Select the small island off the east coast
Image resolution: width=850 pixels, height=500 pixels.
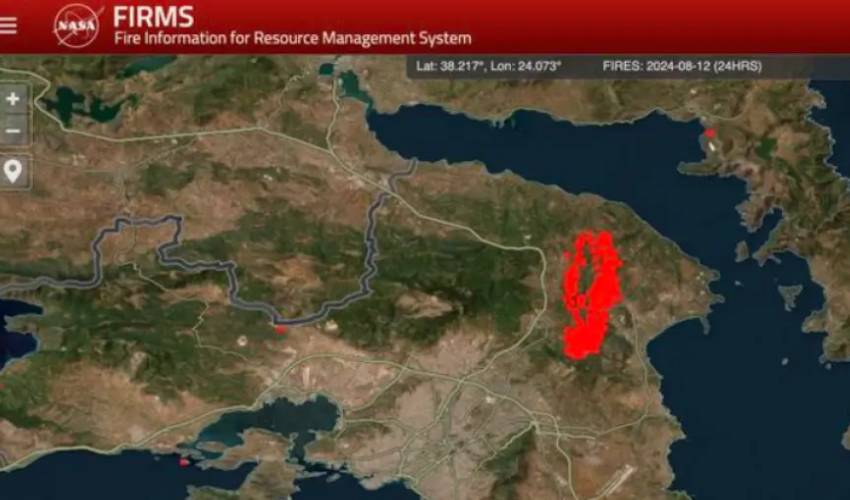[x=790, y=296]
